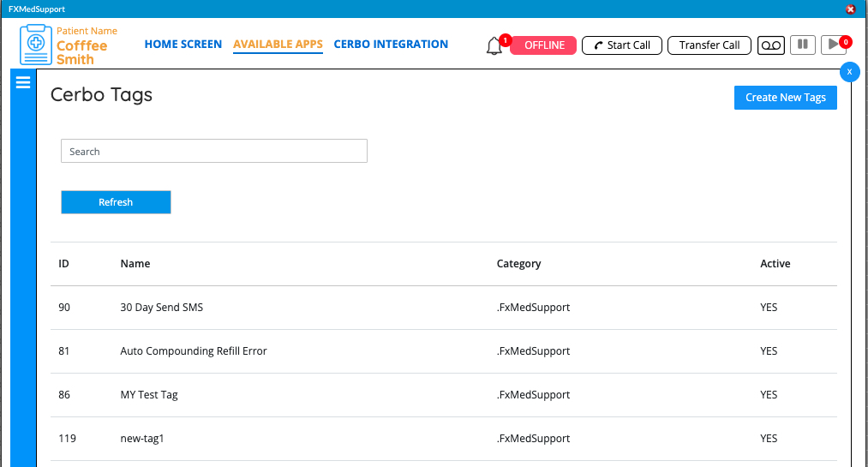
Task: Select the 30 Day Send SMS row
Action: pyautogui.click(x=443, y=308)
